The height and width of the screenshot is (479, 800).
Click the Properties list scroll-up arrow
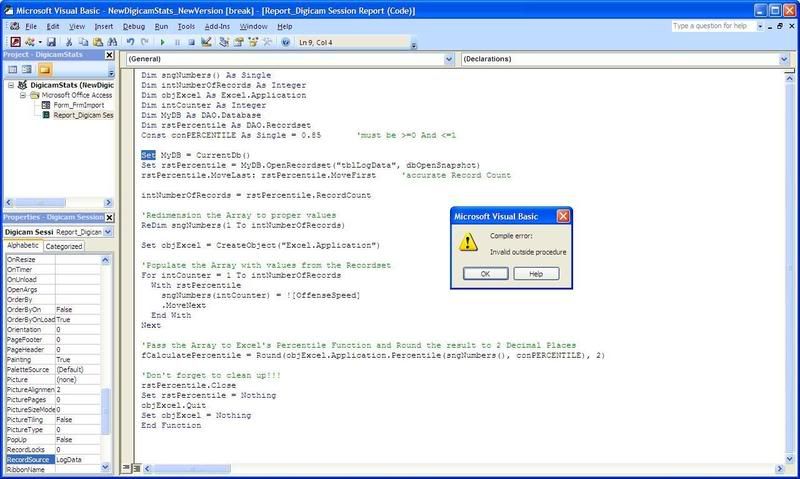105,260
